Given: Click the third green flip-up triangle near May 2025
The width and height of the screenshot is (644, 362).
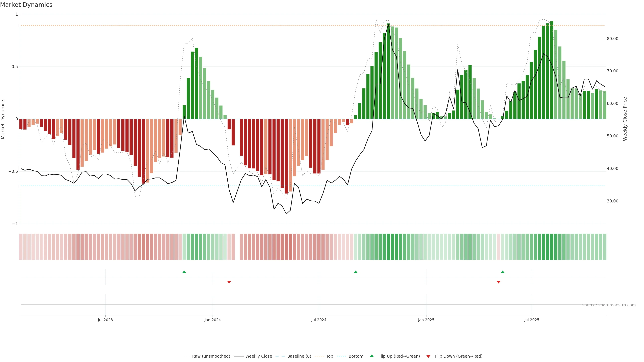Looking at the screenshot, I should [x=502, y=272].
